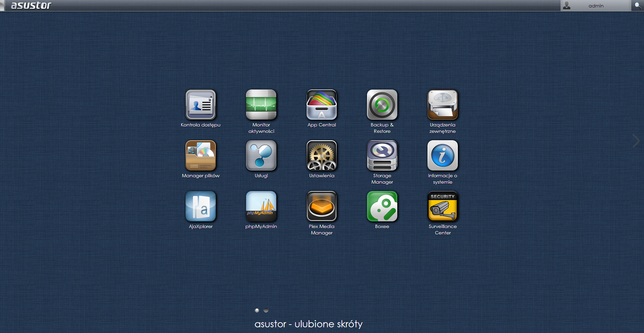Open Boxee app

(x=382, y=206)
